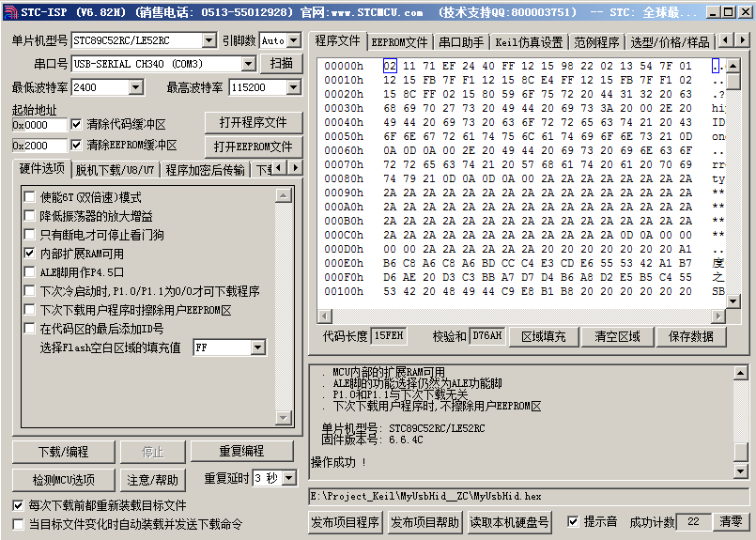Switch to EEPROM文件 tab
The height and width of the screenshot is (540, 756).
click(x=400, y=42)
